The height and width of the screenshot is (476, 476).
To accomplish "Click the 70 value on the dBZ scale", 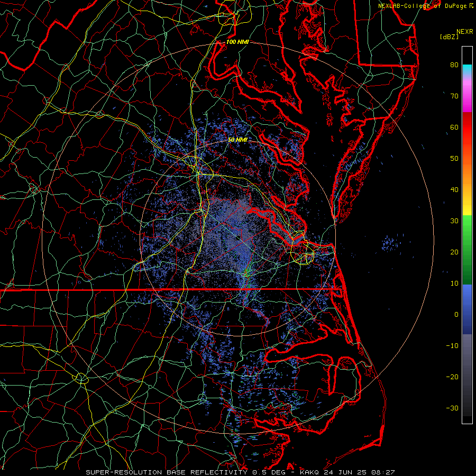I will pos(454,96).
